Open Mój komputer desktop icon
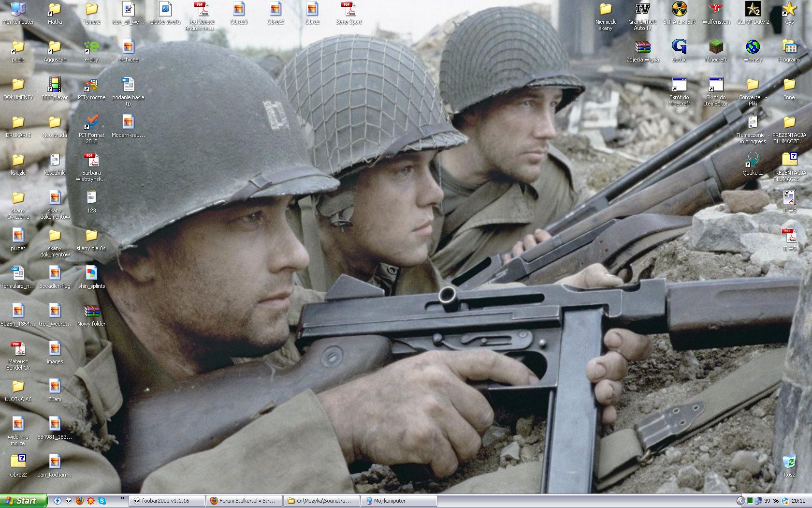812x508 pixels. click(x=18, y=13)
